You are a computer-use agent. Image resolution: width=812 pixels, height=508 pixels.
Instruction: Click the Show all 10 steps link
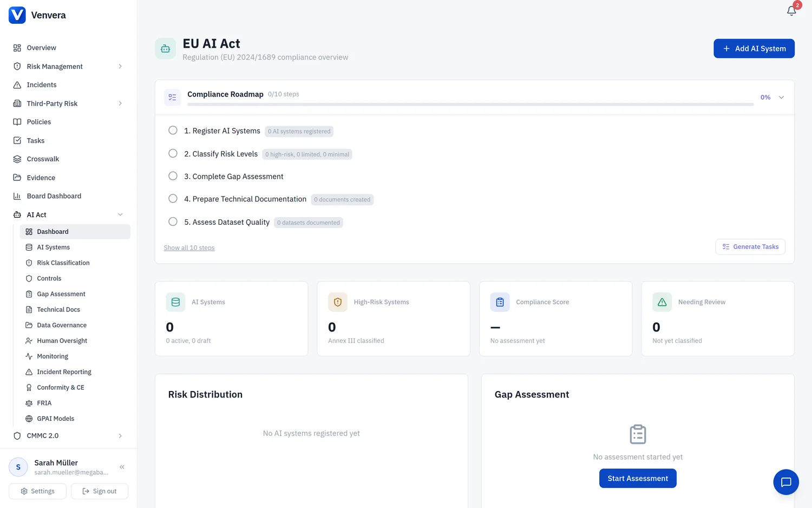[189, 248]
